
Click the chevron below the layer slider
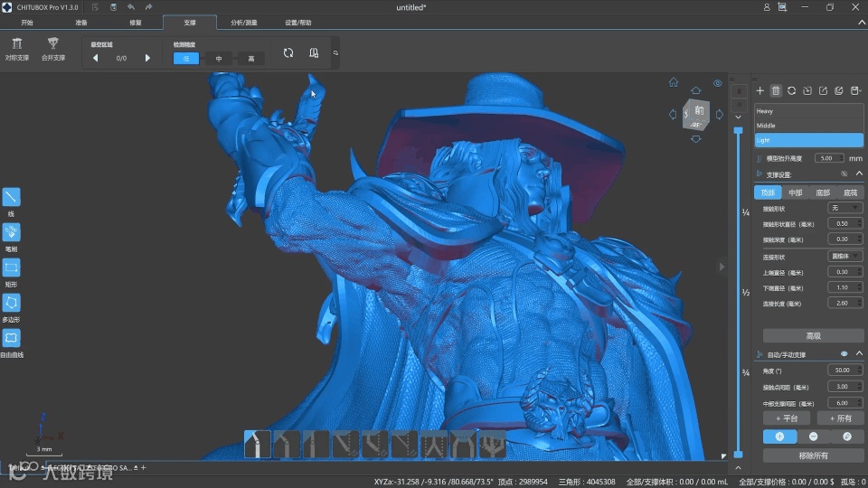tap(738, 468)
